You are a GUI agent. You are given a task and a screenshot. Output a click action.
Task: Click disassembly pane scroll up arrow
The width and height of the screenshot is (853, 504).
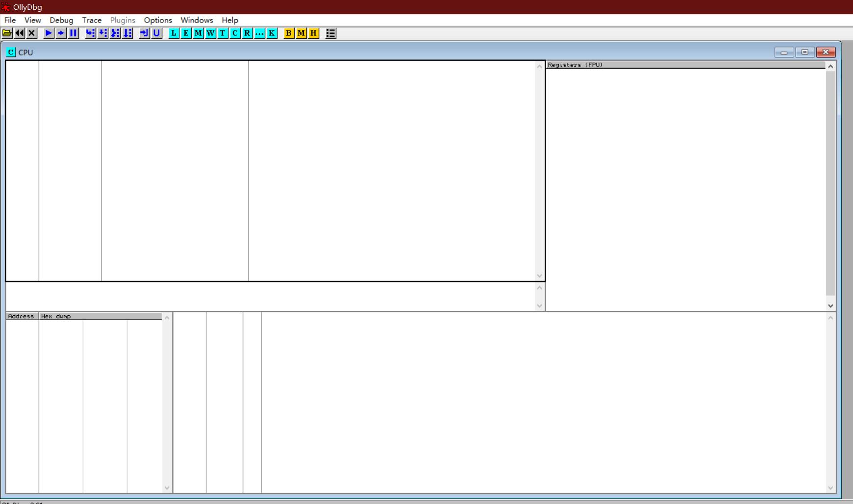(x=540, y=66)
